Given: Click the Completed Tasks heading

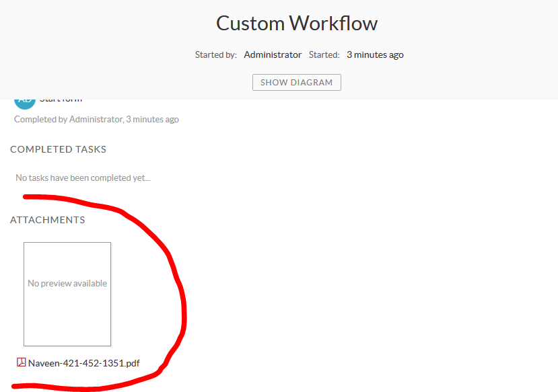Looking at the screenshot, I should coord(59,149).
